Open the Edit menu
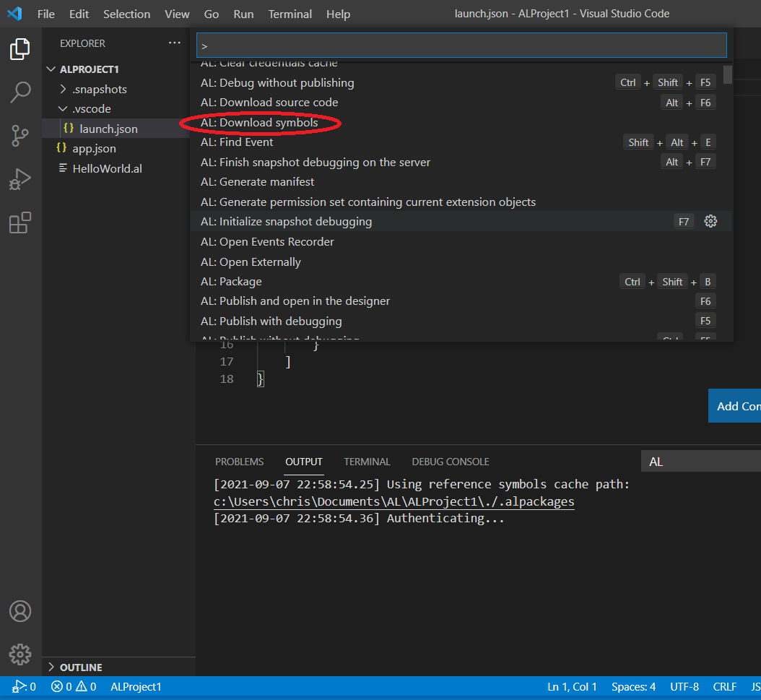The width and height of the screenshot is (761, 700). (79, 14)
